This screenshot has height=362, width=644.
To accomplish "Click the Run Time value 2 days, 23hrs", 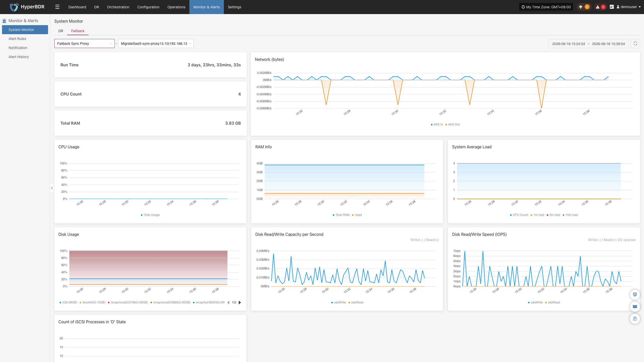I will [x=214, y=65].
